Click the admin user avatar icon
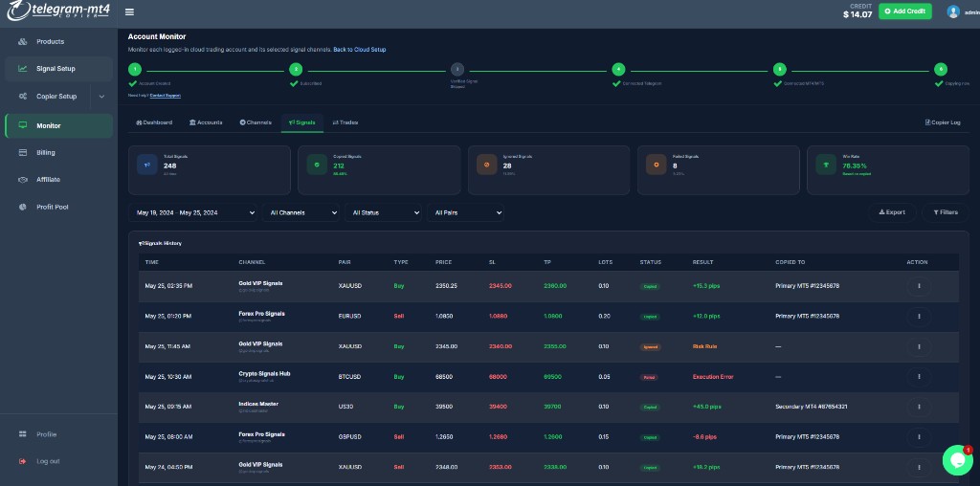980x486 pixels. 953,11
